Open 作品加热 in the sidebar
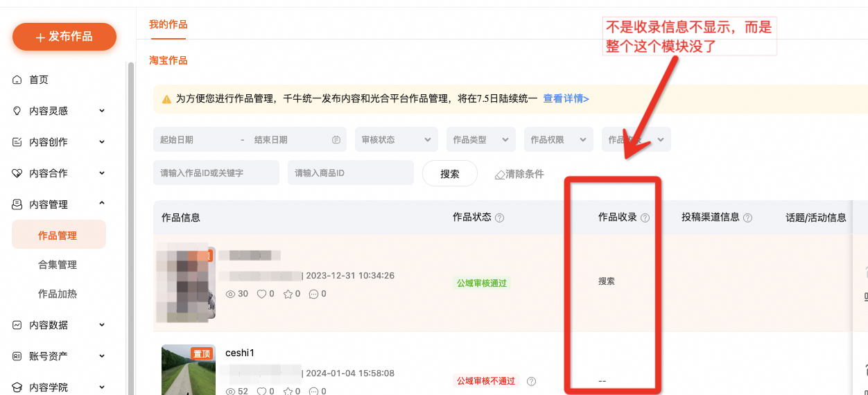Image resolution: width=868 pixels, height=395 pixels. [59, 294]
